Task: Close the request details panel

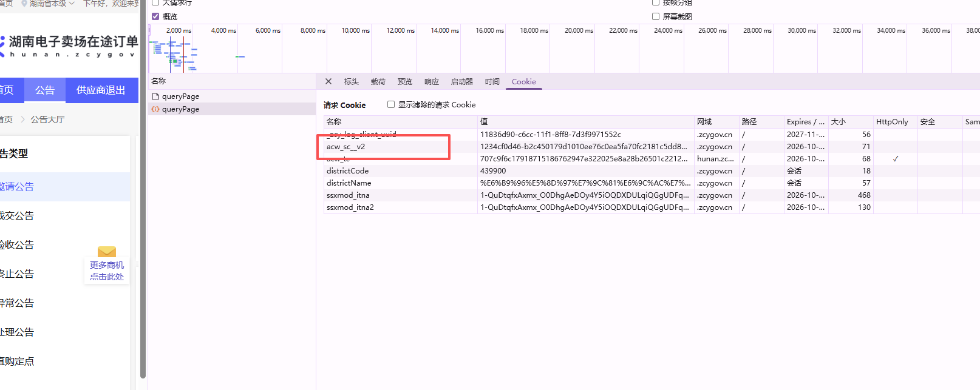Action: pyautogui.click(x=328, y=81)
